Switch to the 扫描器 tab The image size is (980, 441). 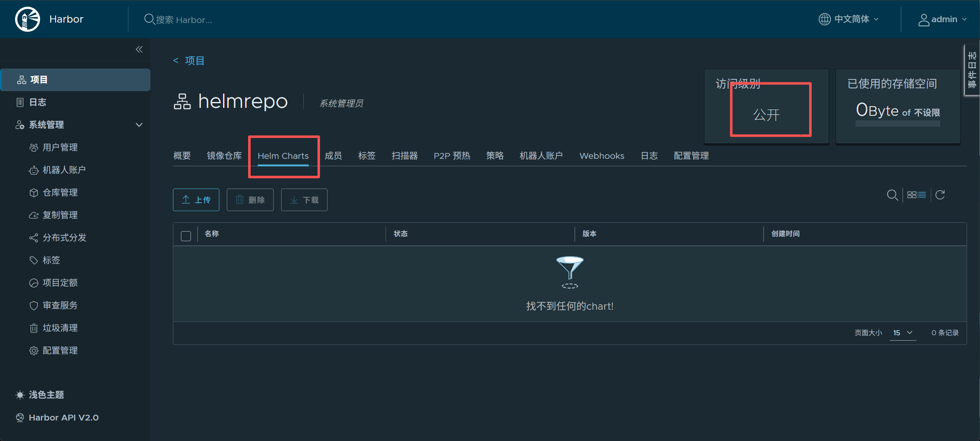(x=404, y=156)
